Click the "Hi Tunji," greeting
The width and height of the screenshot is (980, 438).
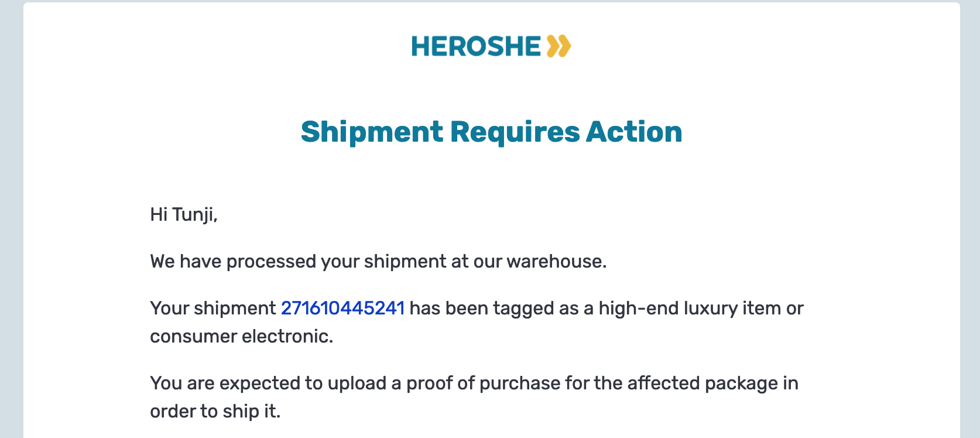[184, 214]
